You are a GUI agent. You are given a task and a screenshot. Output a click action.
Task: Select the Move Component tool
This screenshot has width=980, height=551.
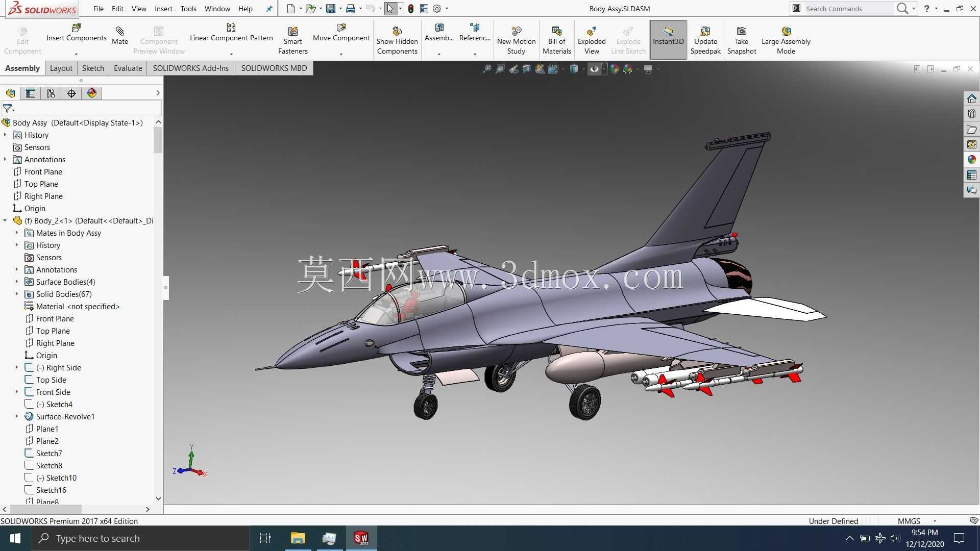tap(341, 33)
